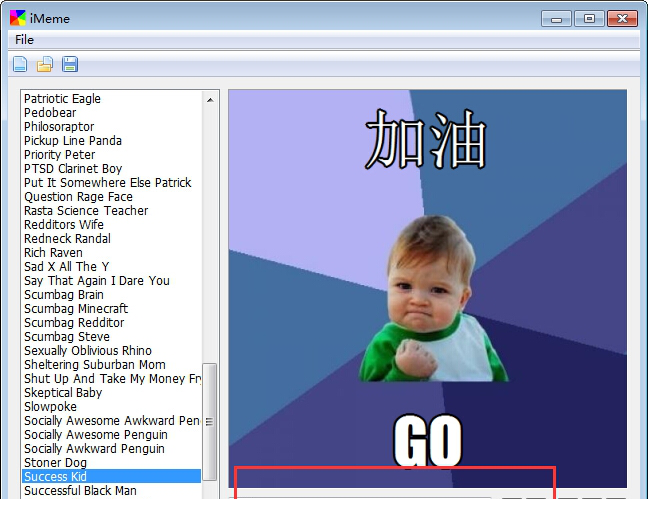648x518 pixels.
Task: Click the Success Kid meme preview image
Action: pyautogui.click(x=428, y=289)
